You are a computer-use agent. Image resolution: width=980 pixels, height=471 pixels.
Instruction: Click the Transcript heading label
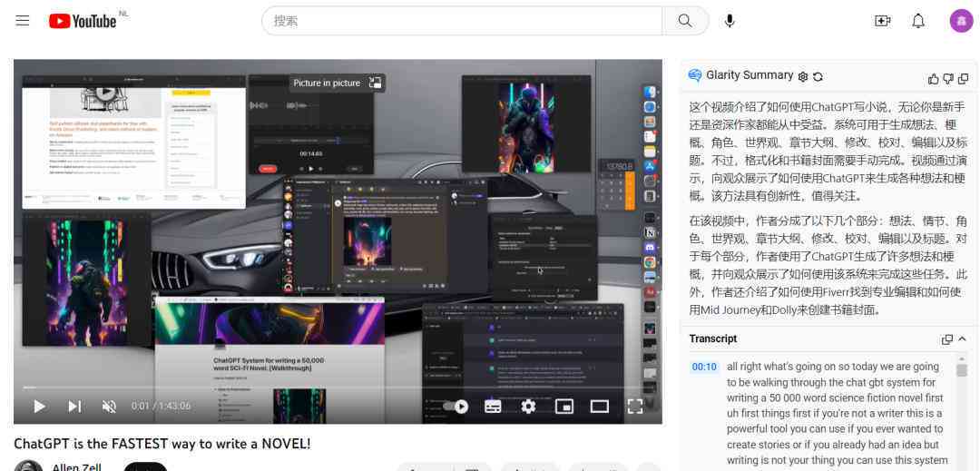click(713, 339)
